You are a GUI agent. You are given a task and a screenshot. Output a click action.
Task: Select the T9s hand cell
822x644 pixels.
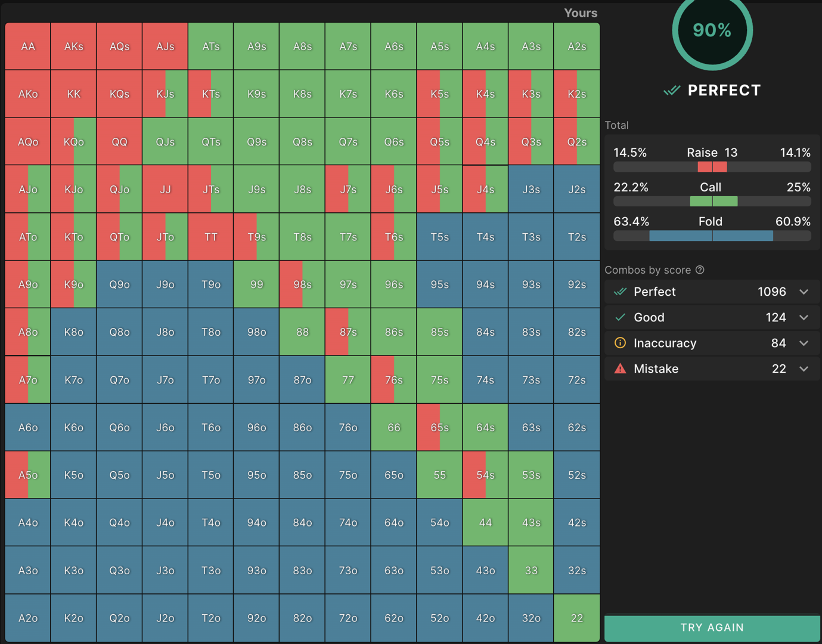[x=257, y=237]
